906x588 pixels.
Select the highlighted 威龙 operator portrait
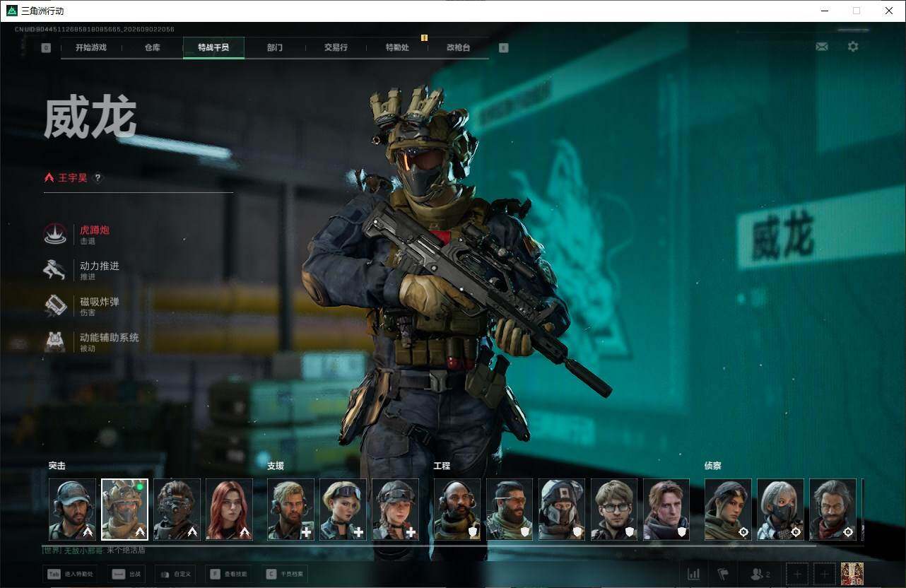pyautogui.click(x=124, y=510)
